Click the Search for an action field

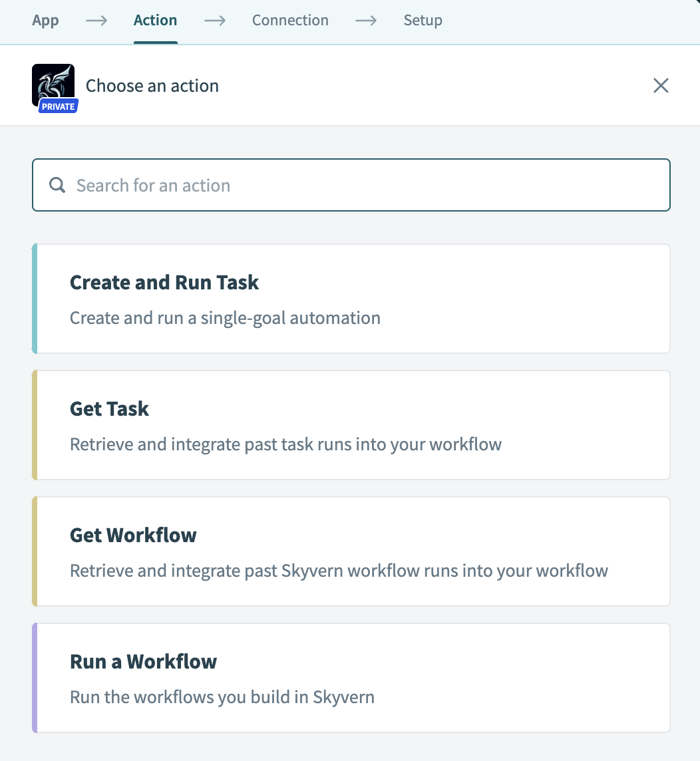tap(266, 185)
